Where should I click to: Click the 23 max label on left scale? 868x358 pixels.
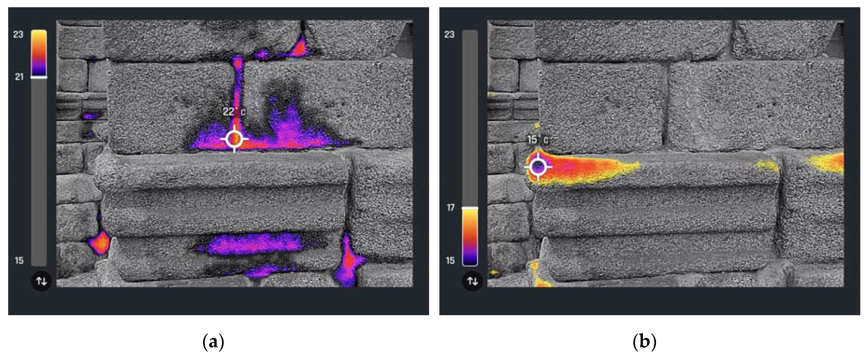point(18,34)
